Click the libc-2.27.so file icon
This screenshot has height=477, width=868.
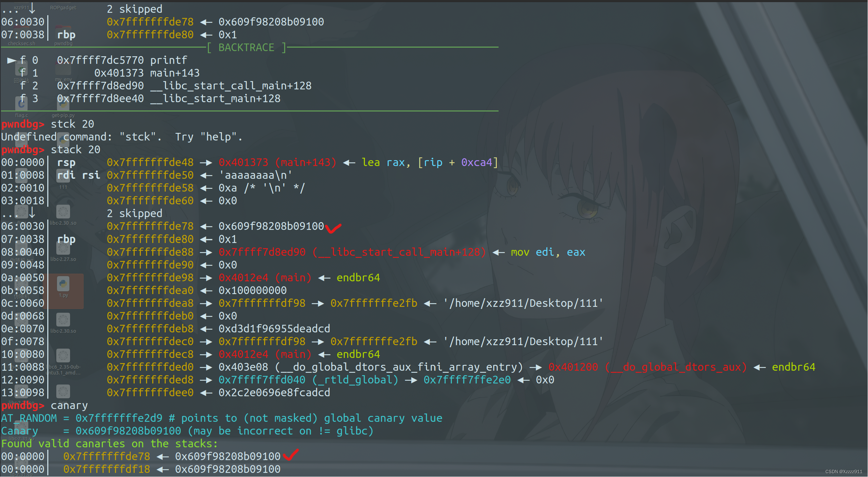pyautogui.click(x=63, y=249)
